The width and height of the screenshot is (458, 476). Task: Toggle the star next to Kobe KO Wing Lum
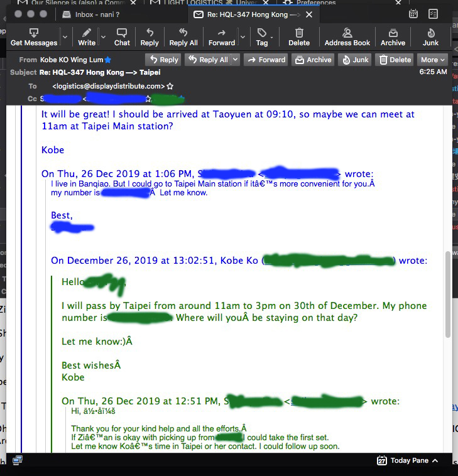click(x=107, y=60)
